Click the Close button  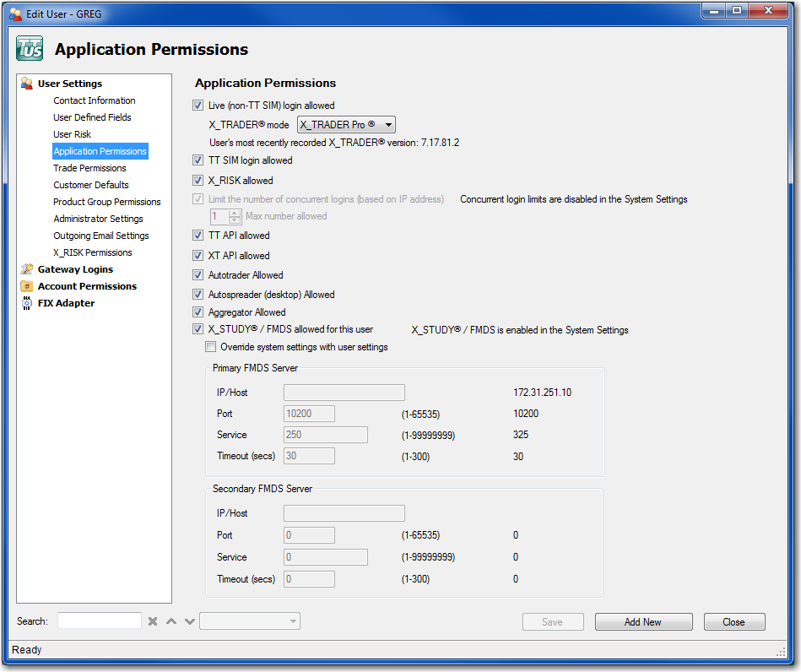(734, 622)
